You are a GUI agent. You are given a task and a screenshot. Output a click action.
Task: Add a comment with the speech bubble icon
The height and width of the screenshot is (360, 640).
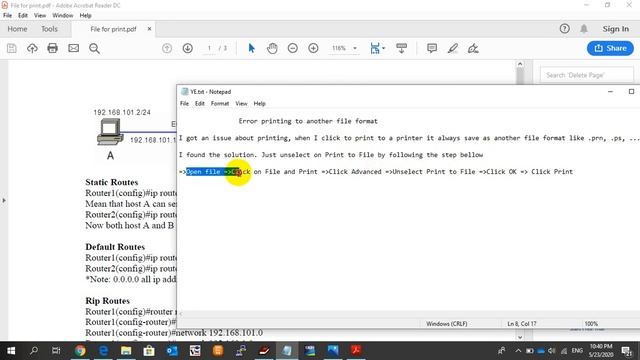[432, 48]
